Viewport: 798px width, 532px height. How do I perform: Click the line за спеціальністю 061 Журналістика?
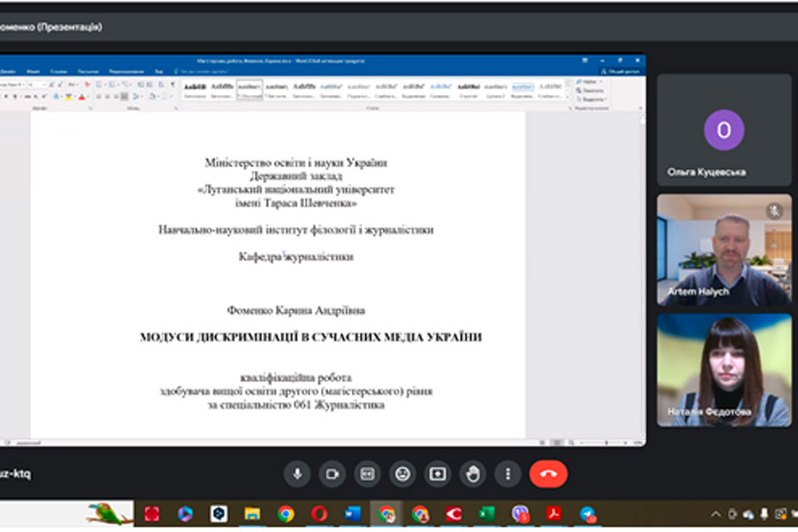[295, 404]
